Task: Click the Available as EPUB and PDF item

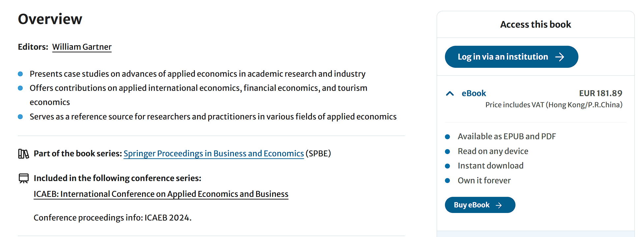Action: point(507,137)
